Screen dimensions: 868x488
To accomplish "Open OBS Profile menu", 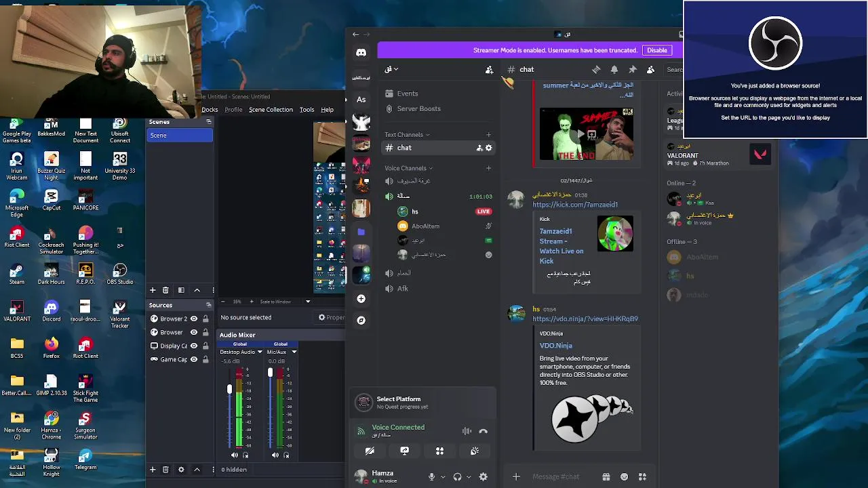I will pos(233,110).
